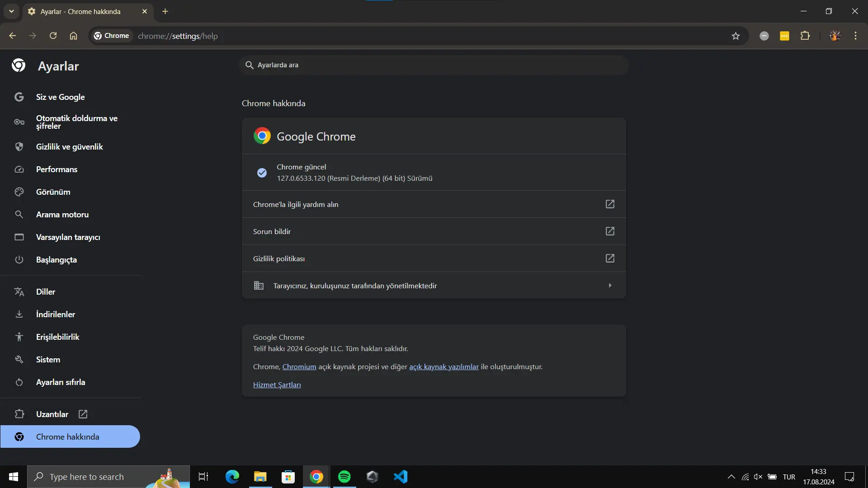
Task: Click the Chrome version number text
Action: click(x=354, y=178)
